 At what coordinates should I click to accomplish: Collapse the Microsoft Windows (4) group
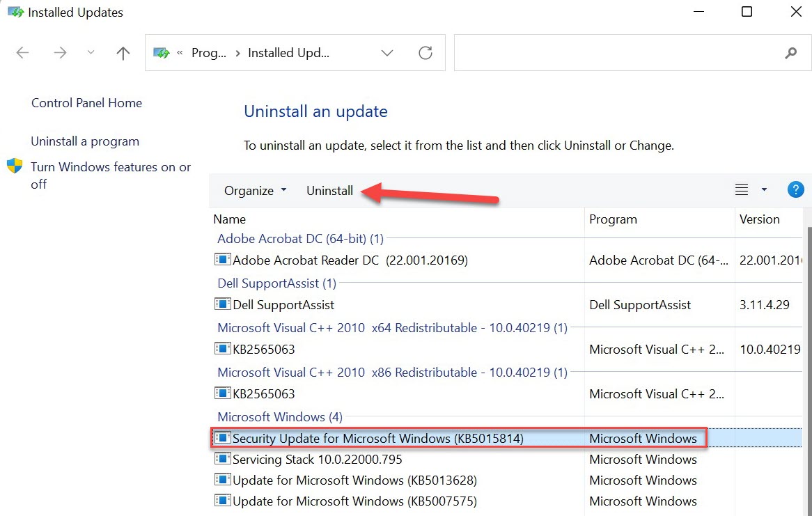click(x=280, y=417)
